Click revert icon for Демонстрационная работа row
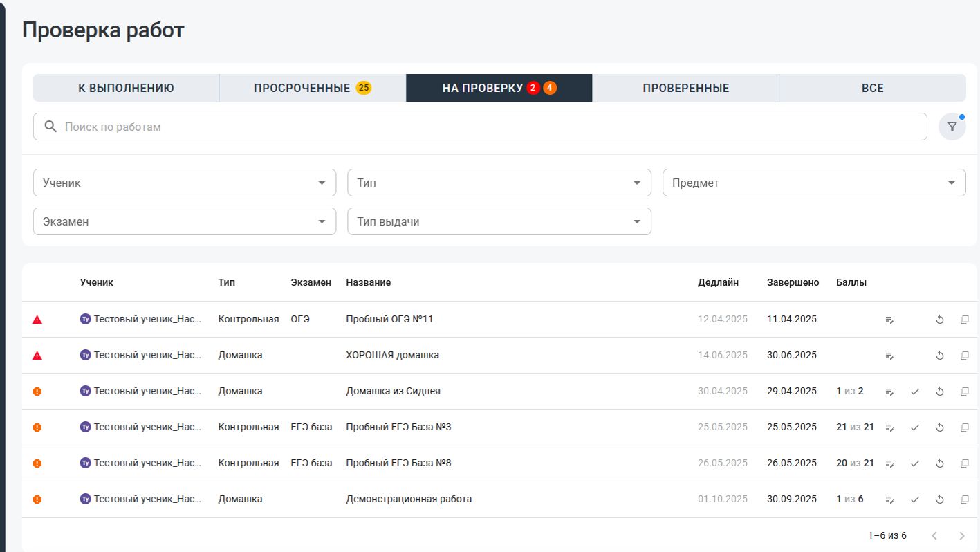 point(940,499)
